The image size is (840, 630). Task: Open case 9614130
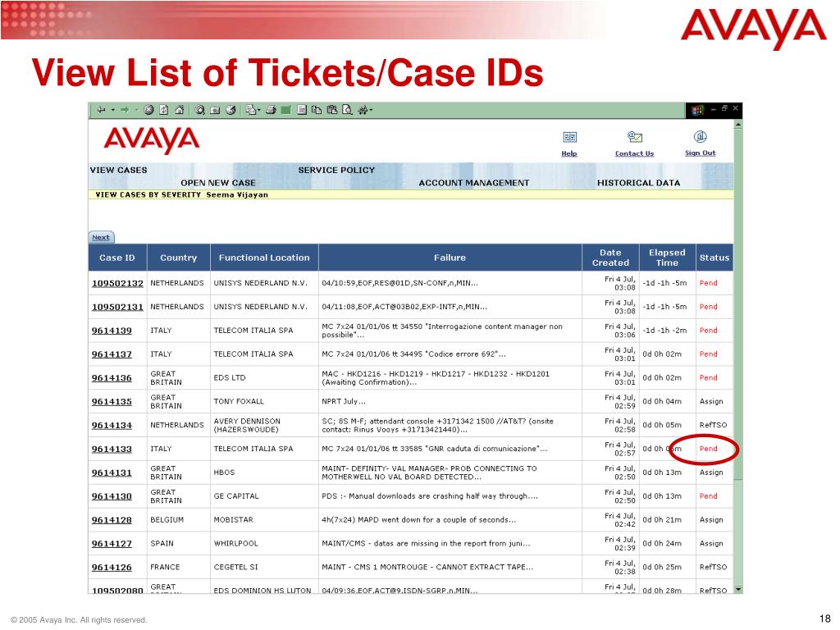[112, 496]
